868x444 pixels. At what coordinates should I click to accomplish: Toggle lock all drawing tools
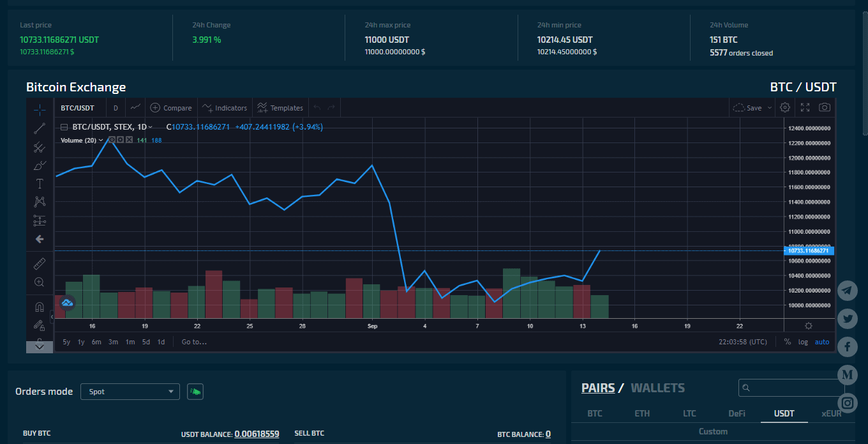[x=40, y=325]
